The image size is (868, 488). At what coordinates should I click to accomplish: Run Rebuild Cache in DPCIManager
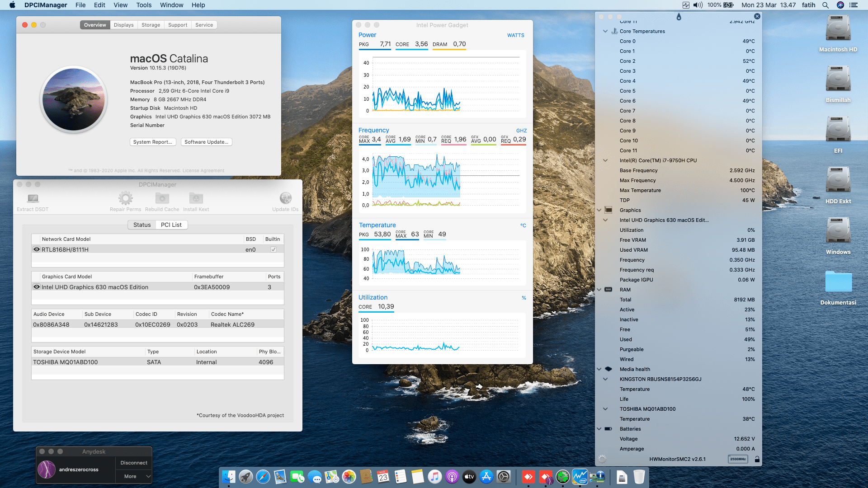click(x=162, y=197)
